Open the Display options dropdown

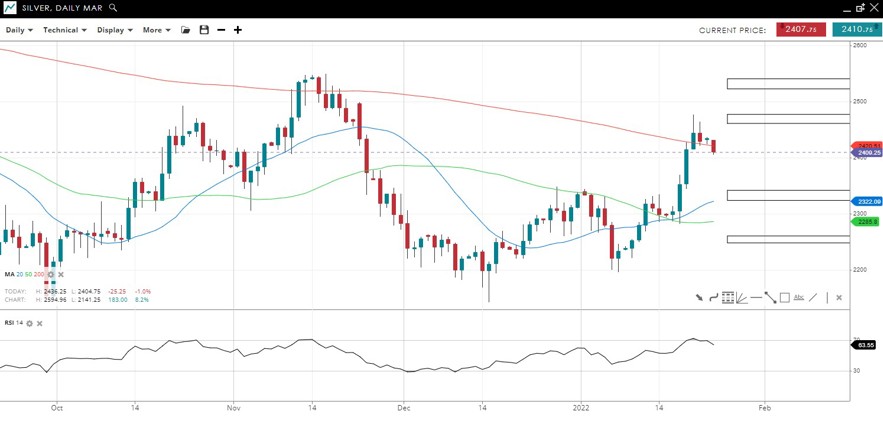[x=115, y=30]
